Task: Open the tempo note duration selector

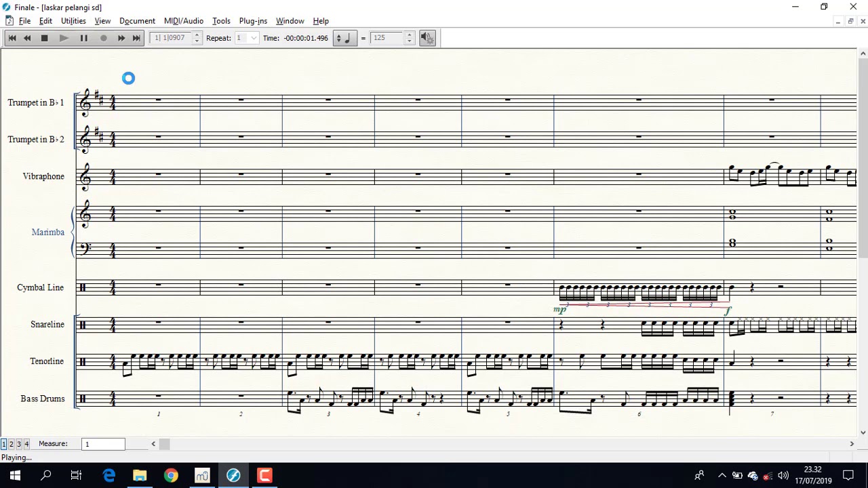Action: 344,38
